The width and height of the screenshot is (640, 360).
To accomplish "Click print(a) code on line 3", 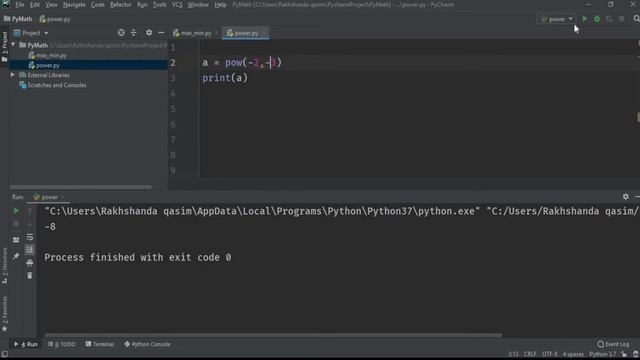I will (x=225, y=78).
